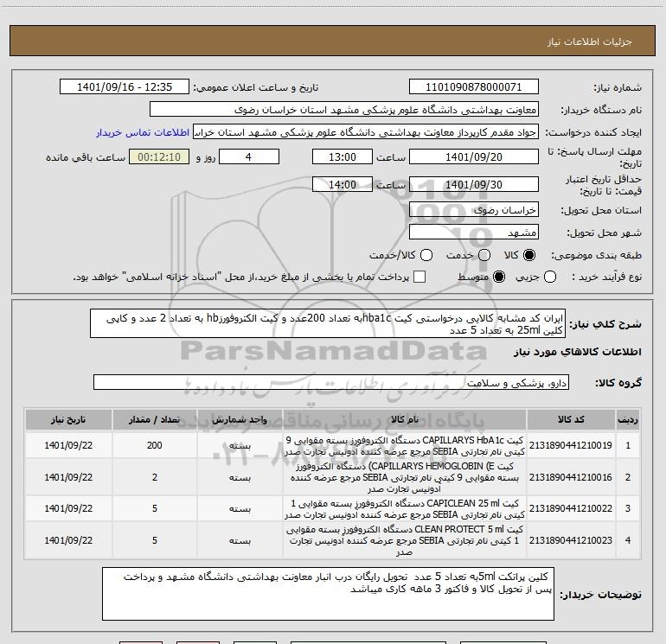Choose the جزیی purchase type radio
Image resolution: width=666 pixels, height=644 pixels.
550,277
